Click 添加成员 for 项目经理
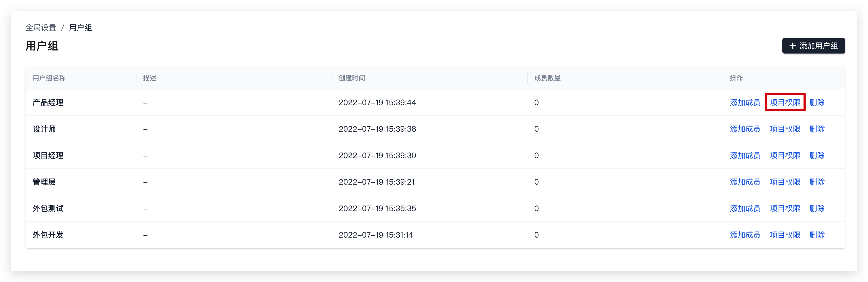The height and width of the screenshot is (282, 868). click(745, 155)
